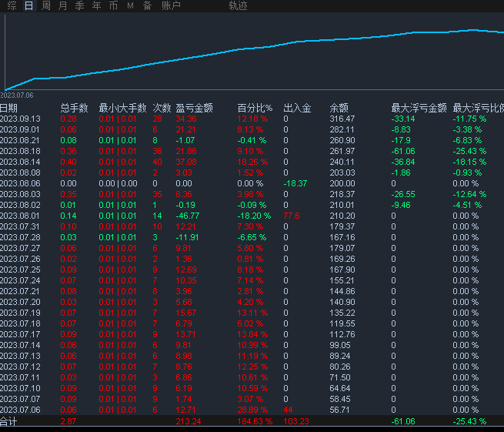Sort by 总手数 column header
The image size is (504, 432).
coord(74,108)
